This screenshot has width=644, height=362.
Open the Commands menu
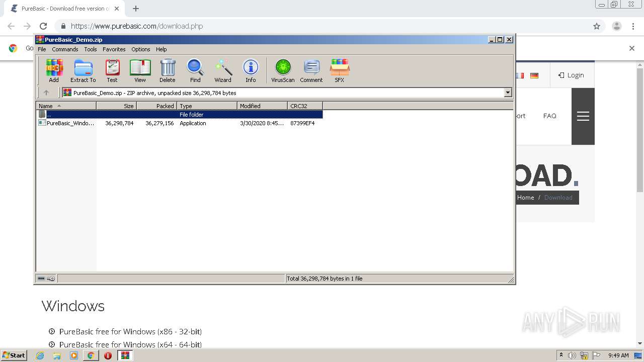65,49
